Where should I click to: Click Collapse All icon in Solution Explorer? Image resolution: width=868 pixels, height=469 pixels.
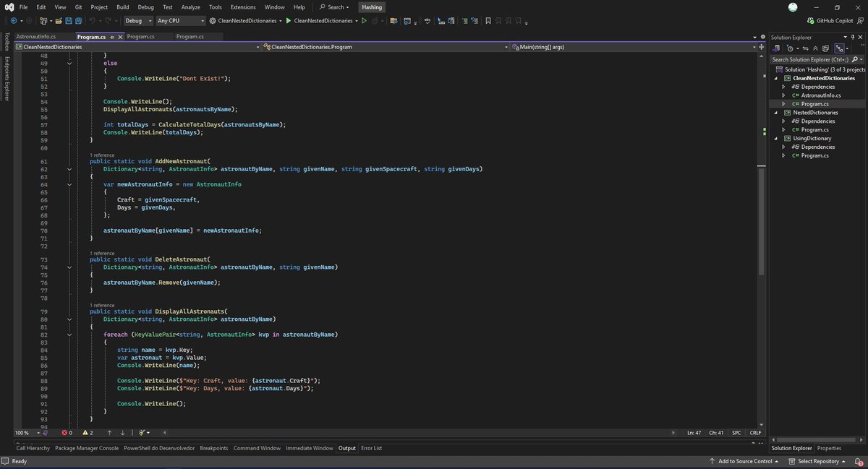(814, 48)
